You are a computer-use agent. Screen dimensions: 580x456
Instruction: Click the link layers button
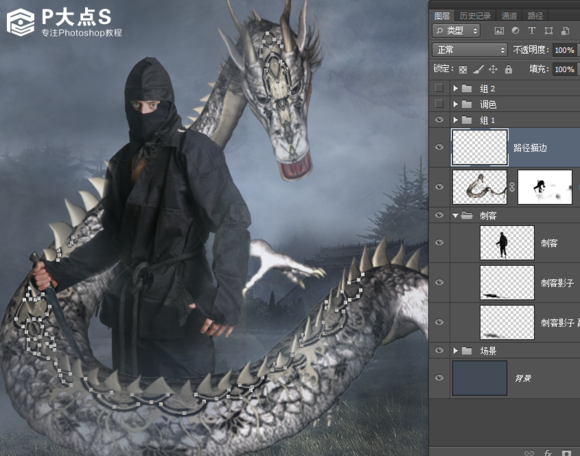530,453
